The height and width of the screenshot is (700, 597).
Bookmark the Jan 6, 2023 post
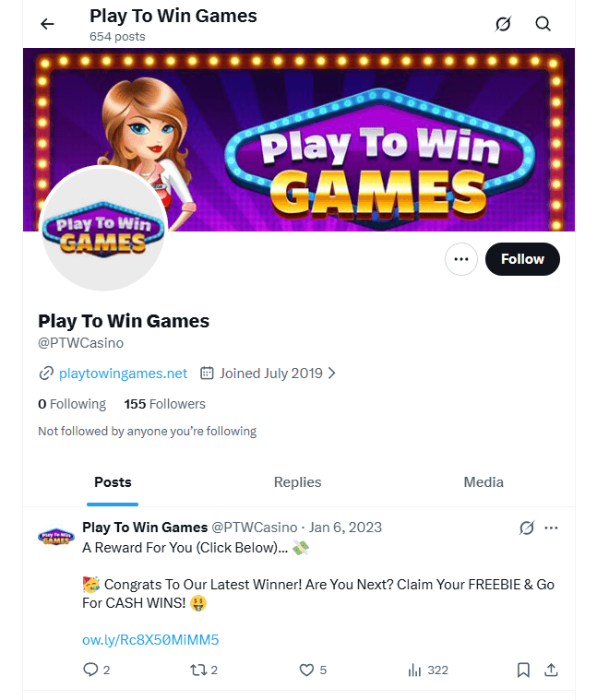pyautogui.click(x=523, y=670)
